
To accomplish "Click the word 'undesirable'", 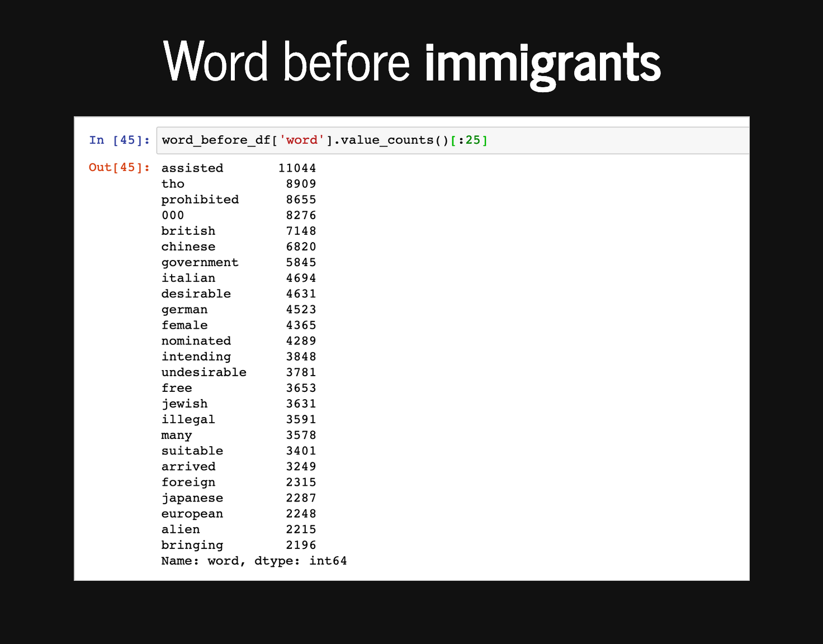I will tap(204, 372).
